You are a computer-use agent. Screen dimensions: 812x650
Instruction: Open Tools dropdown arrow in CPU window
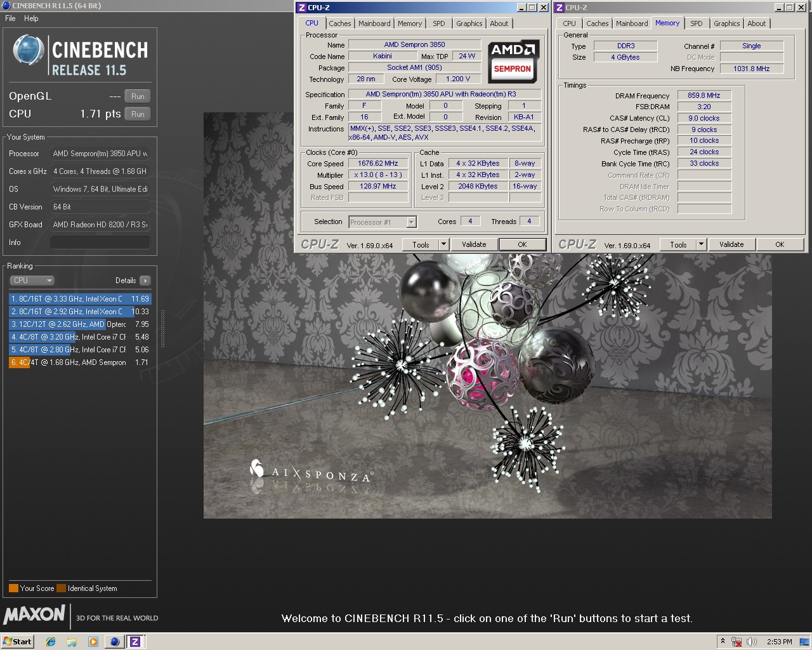[444, 244]
